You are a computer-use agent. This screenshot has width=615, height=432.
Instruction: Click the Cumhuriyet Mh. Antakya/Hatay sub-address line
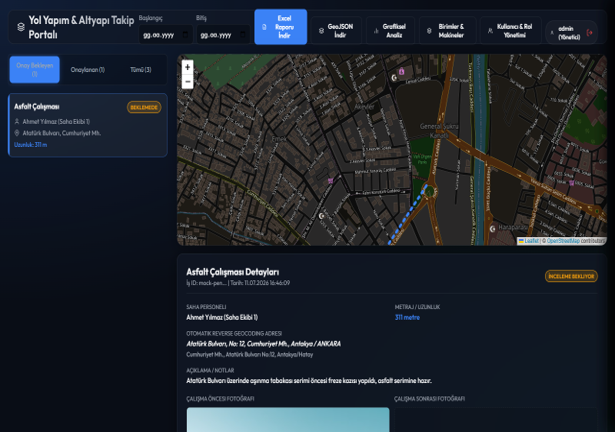(x=249, y=355)
